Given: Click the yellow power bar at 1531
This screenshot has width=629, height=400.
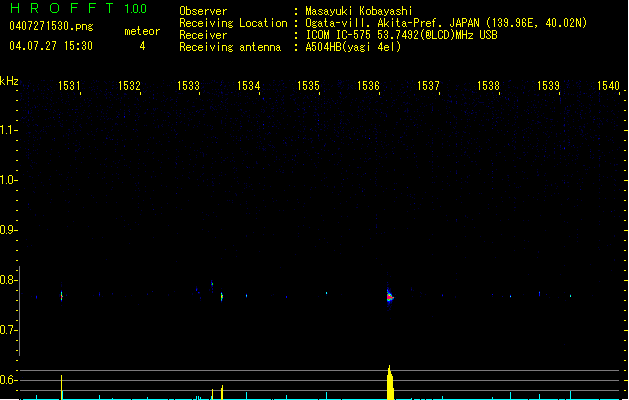Looking at the screenshot, I should [x=61, y=387].
